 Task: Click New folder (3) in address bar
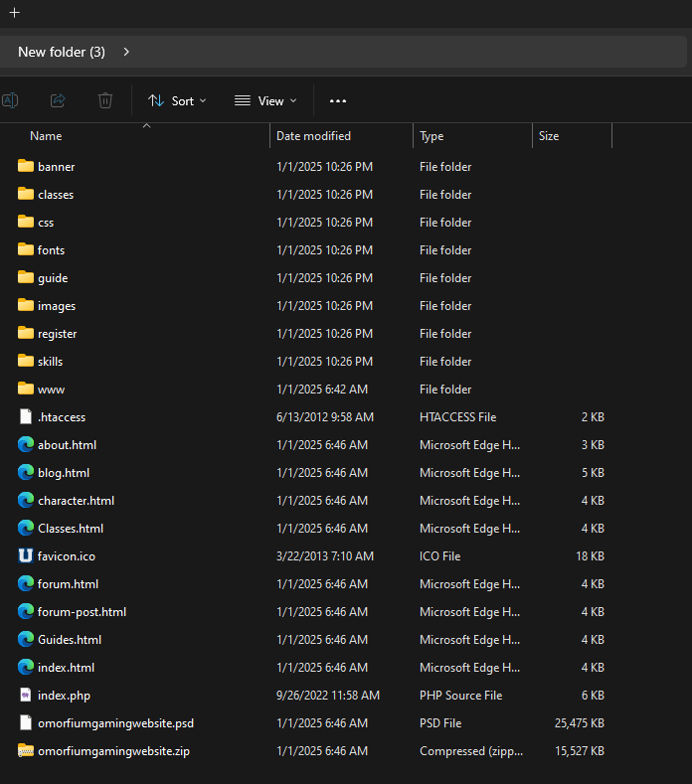[x=62, y=52]
